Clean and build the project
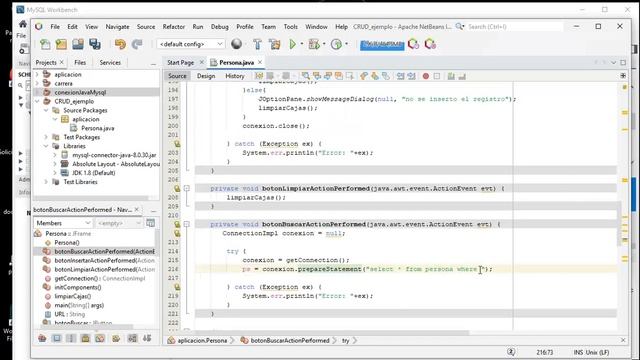640x360 pixels. pos(275,44)
